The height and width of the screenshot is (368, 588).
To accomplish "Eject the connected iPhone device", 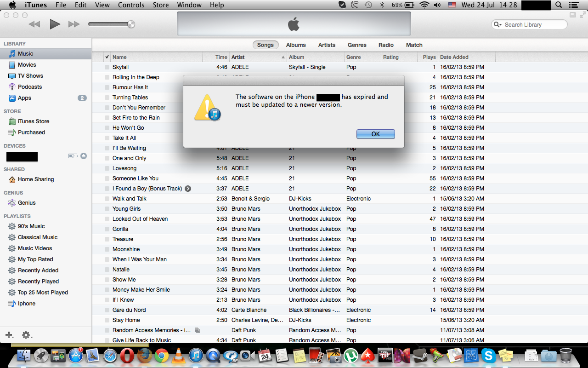I will coord(84,156).
